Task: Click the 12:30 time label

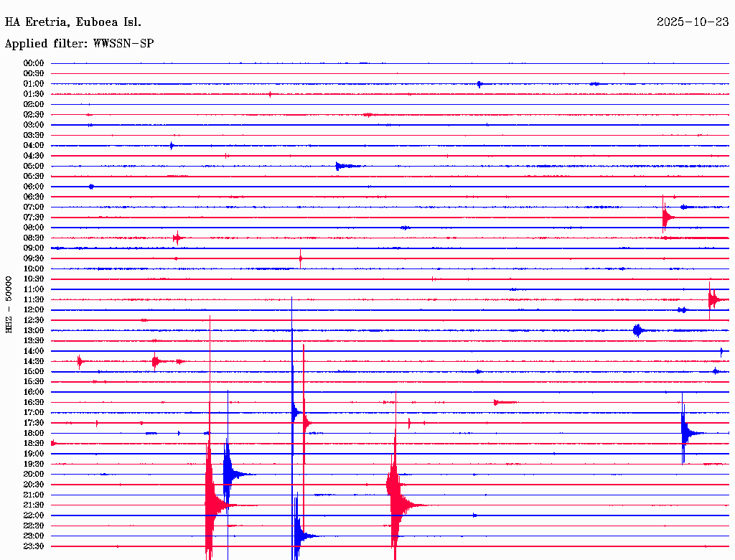Action: tap(34, 320)
